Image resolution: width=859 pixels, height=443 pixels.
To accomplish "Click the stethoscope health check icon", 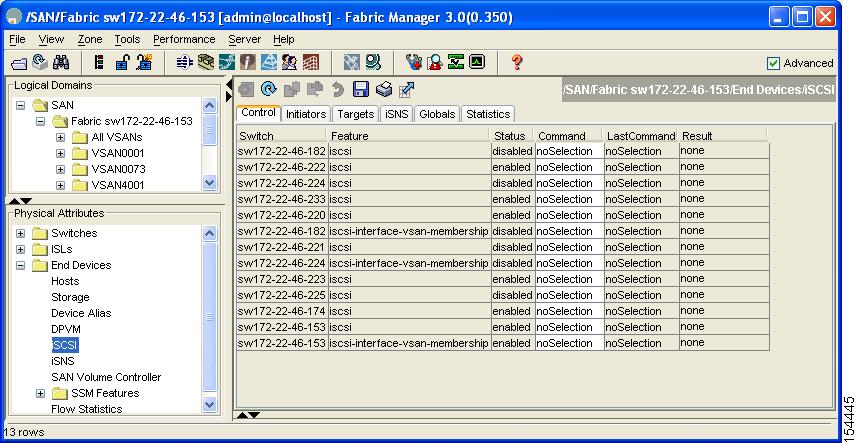I will pos(414,62).
